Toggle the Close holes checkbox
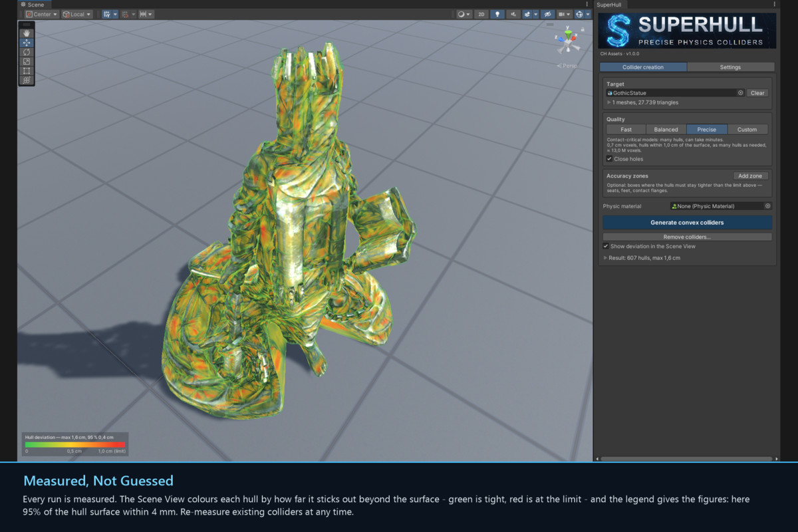This screenshot has height=532, width=798. coord(609,159)
